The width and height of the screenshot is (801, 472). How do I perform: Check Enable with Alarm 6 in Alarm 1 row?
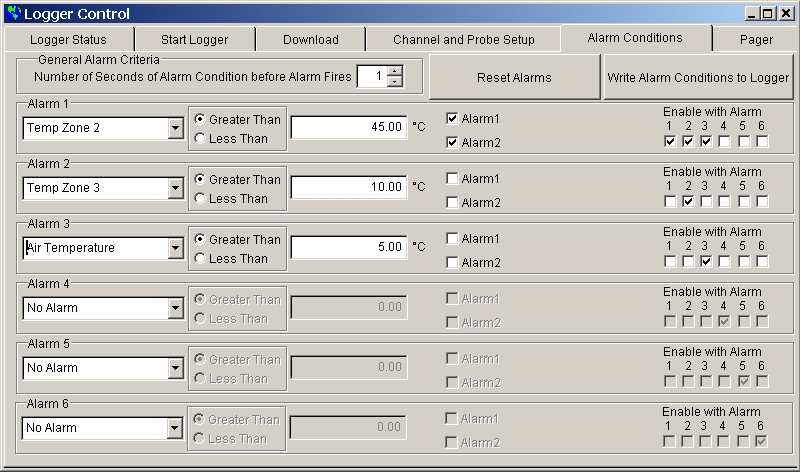[x=762, y=141]
